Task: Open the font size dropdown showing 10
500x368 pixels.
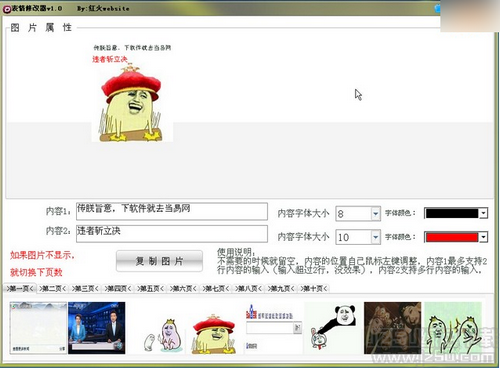Action: pos(376,237)
